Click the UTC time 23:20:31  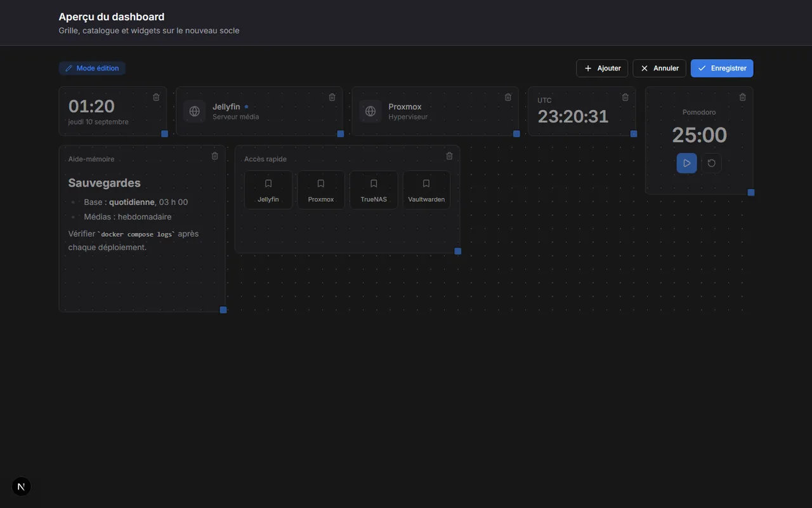tap(573, 116)
